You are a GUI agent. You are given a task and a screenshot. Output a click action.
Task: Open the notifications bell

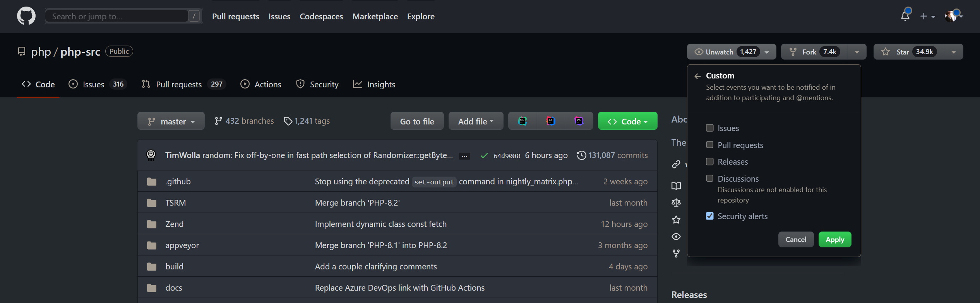click(905, 16)
